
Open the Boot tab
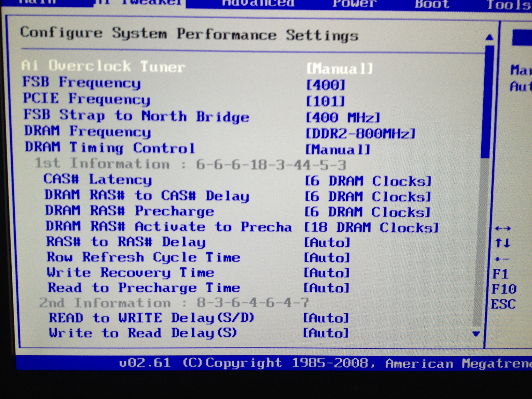pyautogui.click(x=432, y=4)
